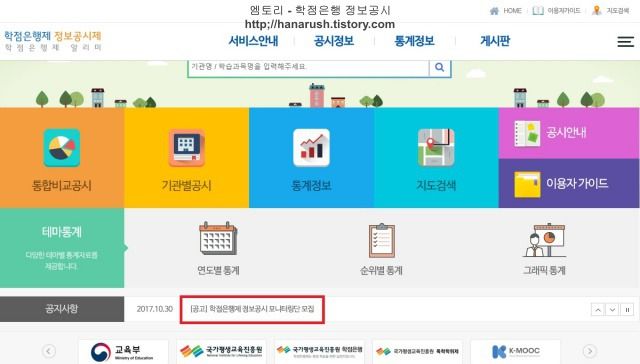This screenshot has width=640, height=364.
Task: Open the 기관별공시 building icon
Action: pyautogui.click(x=187, y=148)
